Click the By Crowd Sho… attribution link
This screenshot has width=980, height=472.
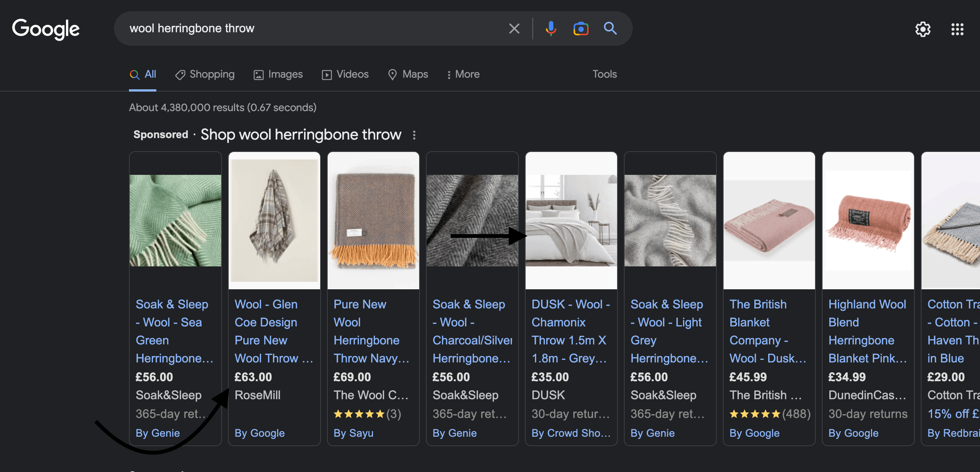(x=571, y=433)
